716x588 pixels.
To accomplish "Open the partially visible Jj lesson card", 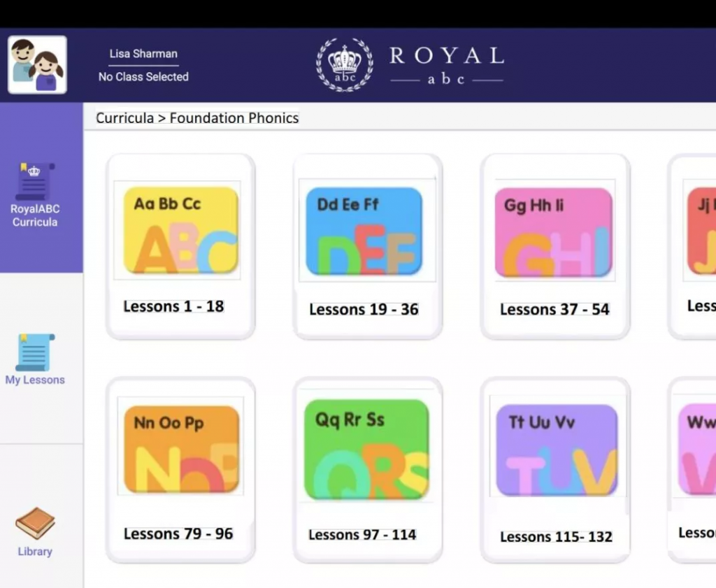I will click(692, 247).
